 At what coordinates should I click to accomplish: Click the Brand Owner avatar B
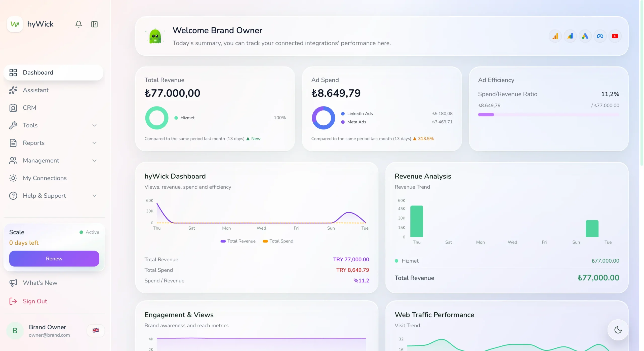click(15, 331)
